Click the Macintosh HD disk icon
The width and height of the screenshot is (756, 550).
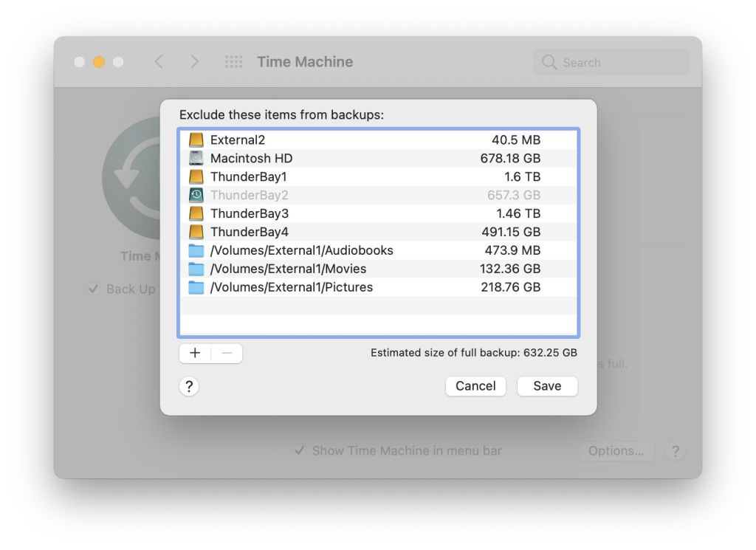[x=196, y=158]
